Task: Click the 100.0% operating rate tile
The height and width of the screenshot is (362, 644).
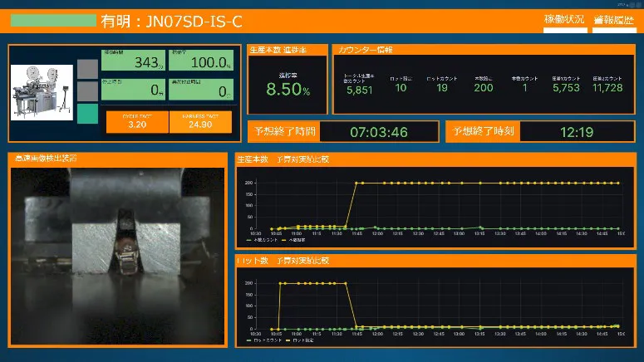Action: (x=200, y=62)
